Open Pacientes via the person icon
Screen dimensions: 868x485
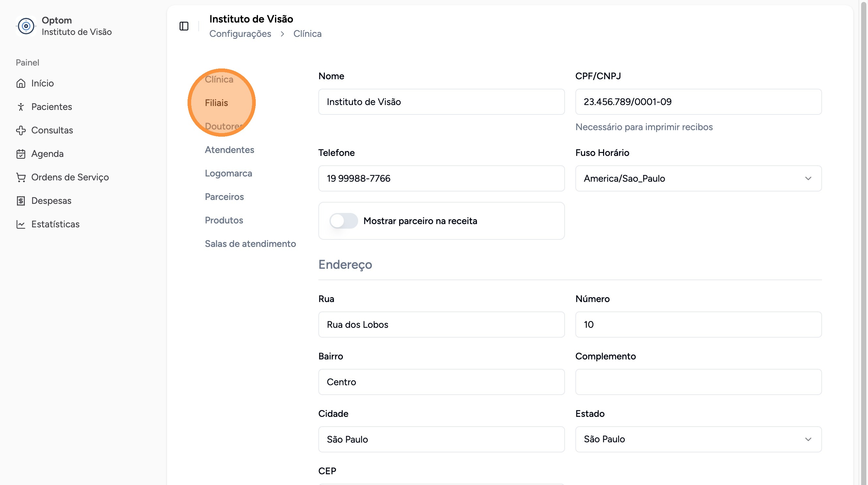pos(21,107)
